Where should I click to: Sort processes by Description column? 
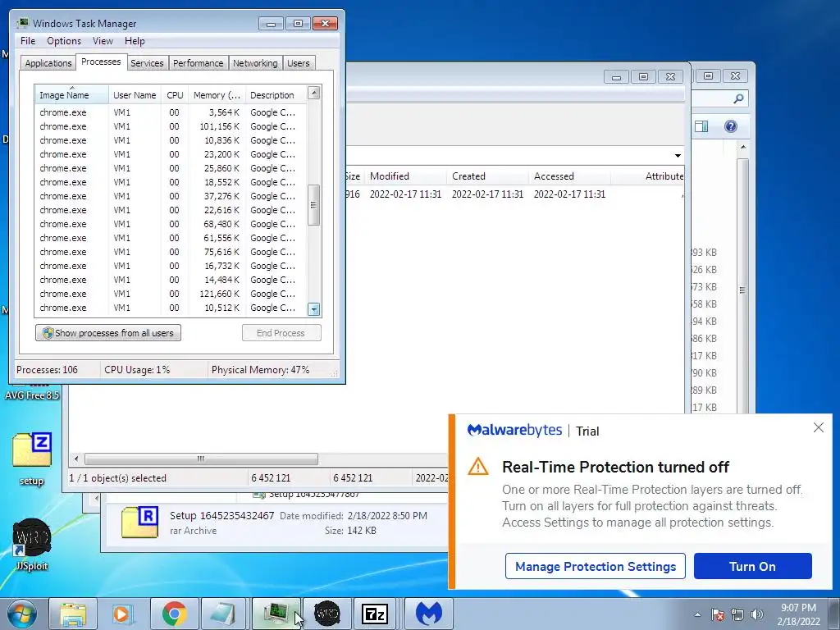[x=276, y=95]
